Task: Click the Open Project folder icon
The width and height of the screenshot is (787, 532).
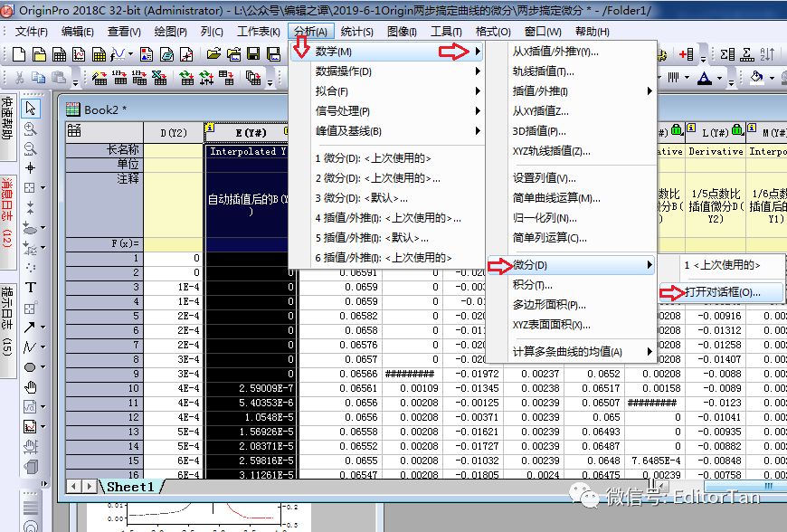Action: tap(213, 53)
